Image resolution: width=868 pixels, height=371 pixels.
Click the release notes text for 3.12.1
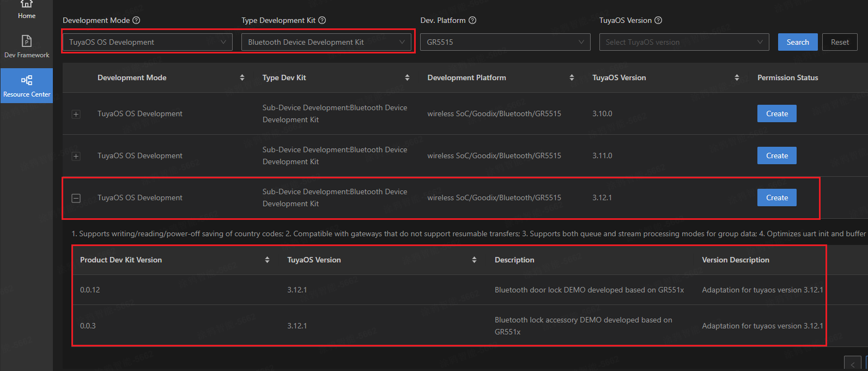pos(470,234)
